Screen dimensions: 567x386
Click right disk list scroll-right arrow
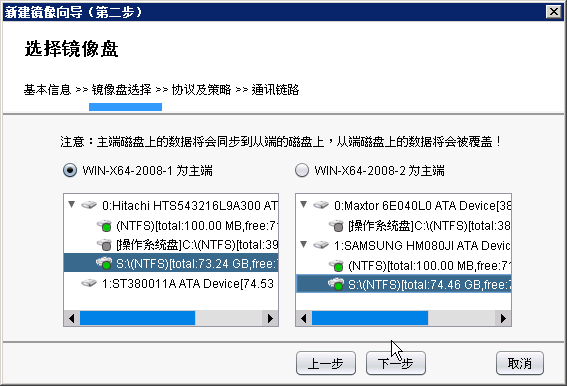[503, 318]
